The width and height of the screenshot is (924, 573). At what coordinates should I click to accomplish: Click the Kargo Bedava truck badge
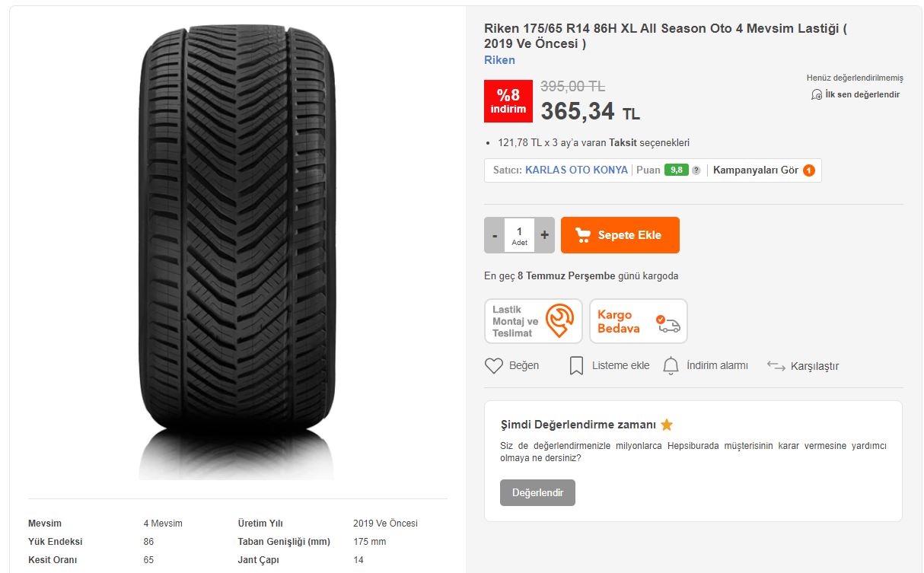639,321
